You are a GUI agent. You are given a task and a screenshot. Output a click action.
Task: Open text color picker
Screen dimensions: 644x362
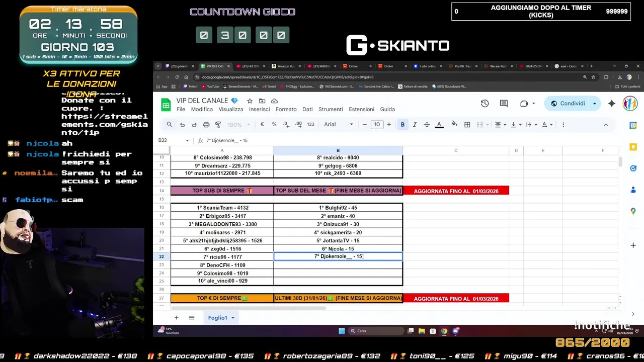[x=439, y=125]
